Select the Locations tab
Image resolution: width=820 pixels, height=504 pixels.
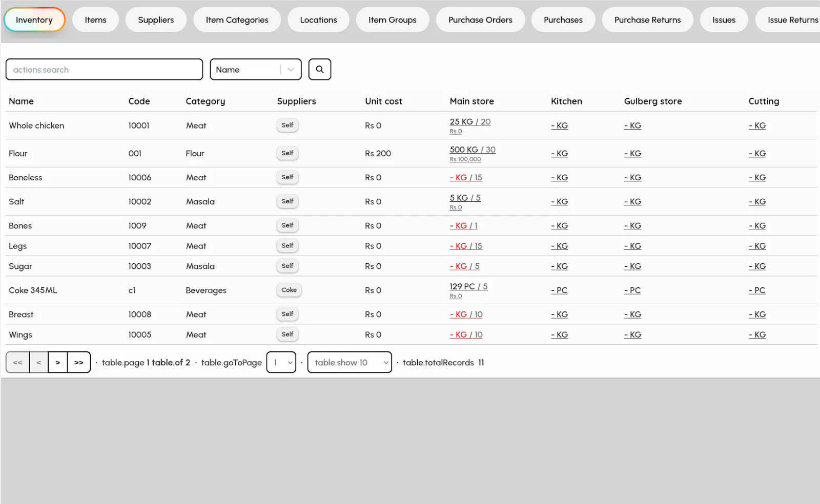point(318,20)
